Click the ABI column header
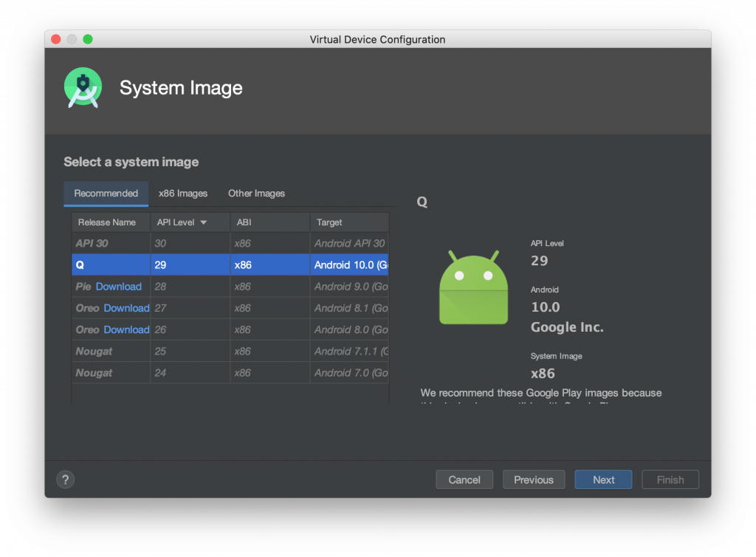The height and width of the screenshot is (557, 756). [x=270, y=222]
